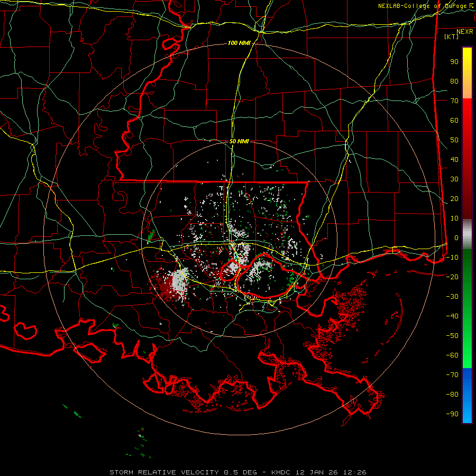
Task: Click the NEXLAB-College of DuPage credit text
Action: pos(425,6)
